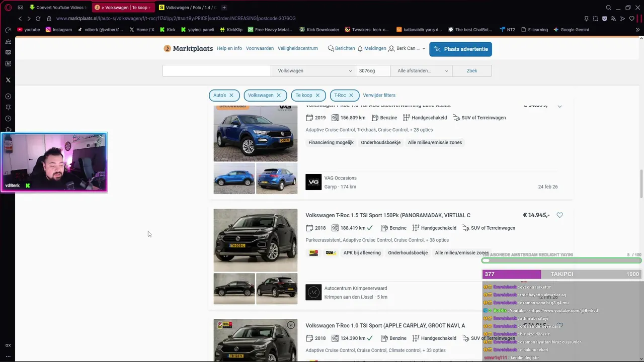Open the black T-Roc 2018 main photo
Image resolution: width=644 pixels, height=362 pixels.
[256, 240]
